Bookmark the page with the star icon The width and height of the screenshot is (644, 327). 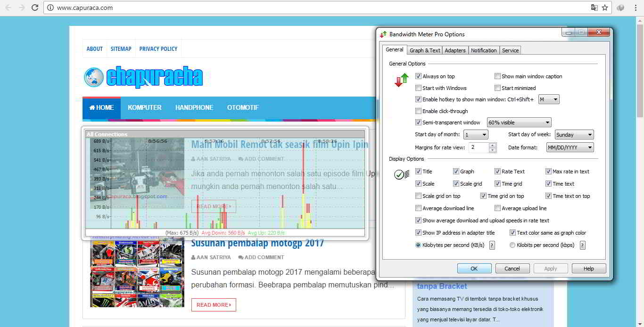[x=605, y=8]
